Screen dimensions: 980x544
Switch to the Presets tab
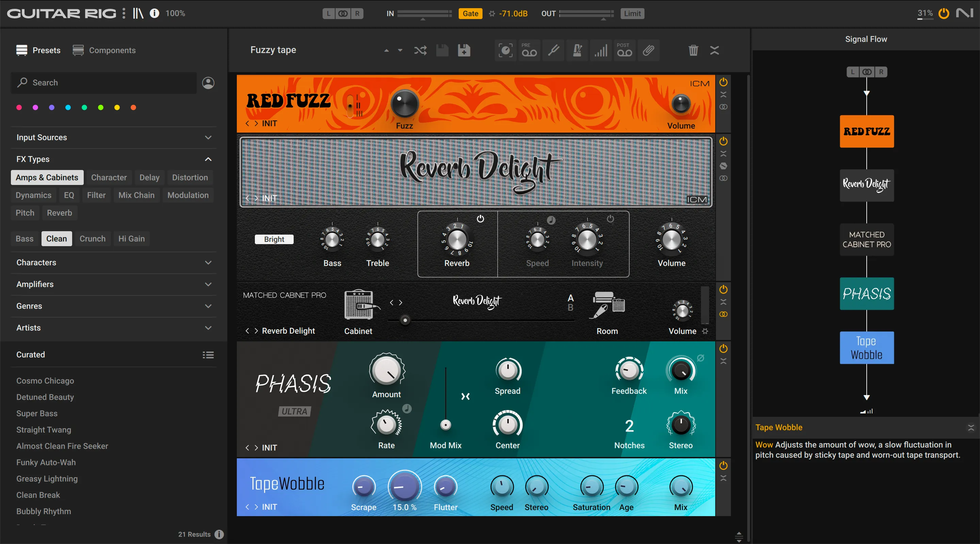[38, 50]
